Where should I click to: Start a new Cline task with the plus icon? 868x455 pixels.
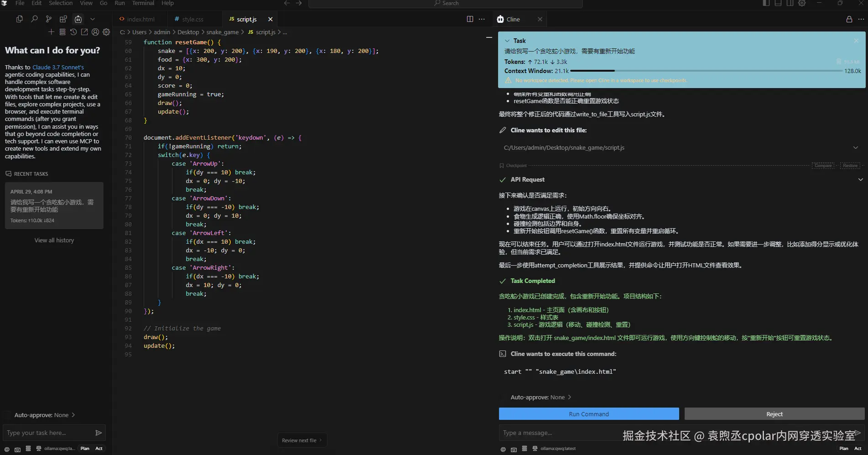pos(51,32)
